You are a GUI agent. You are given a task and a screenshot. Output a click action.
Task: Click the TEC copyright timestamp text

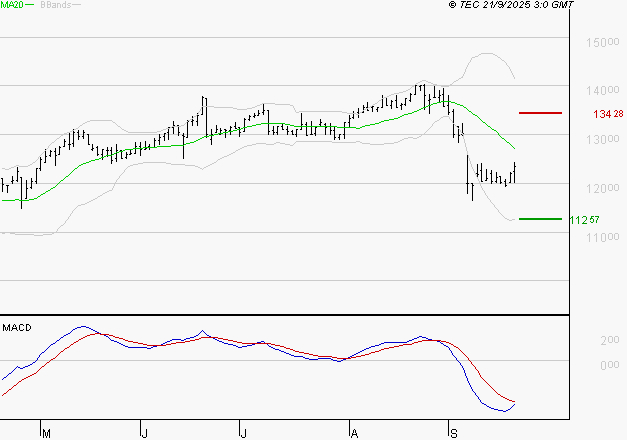512,6
